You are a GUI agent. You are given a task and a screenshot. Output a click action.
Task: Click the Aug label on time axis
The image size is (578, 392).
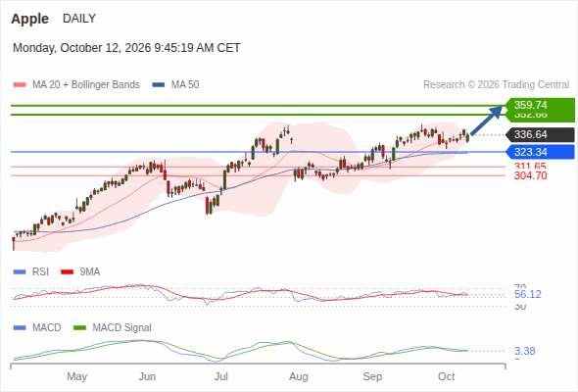click(x=299, y=377)
